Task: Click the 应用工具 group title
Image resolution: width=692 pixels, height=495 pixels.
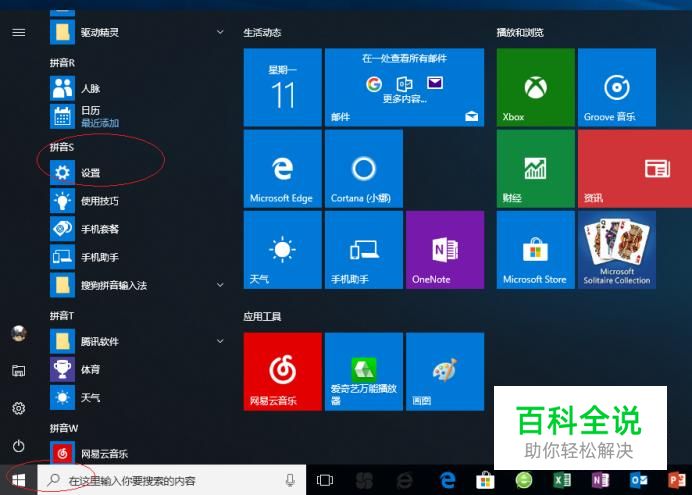Action: (262, 316)
